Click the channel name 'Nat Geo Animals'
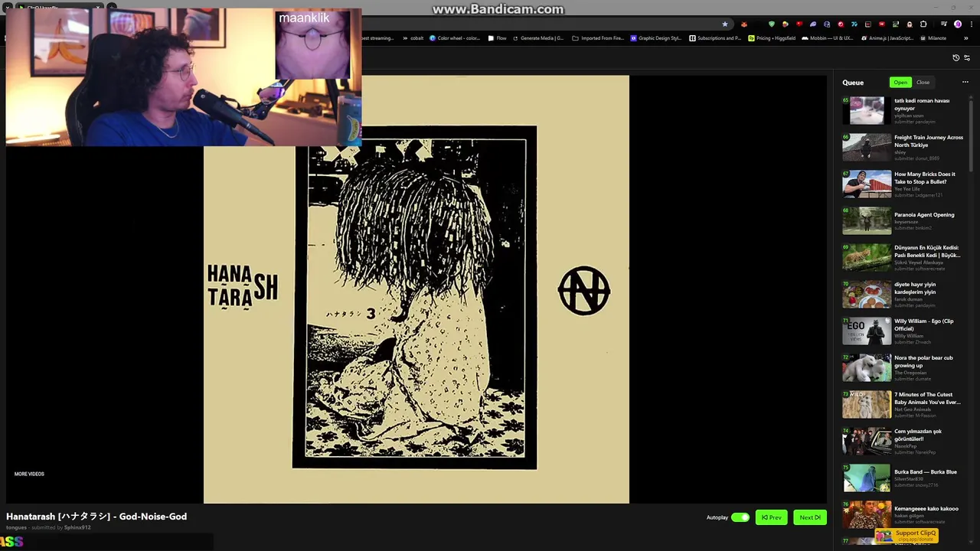This screenshot has width=980, height=551. point(913,409)
